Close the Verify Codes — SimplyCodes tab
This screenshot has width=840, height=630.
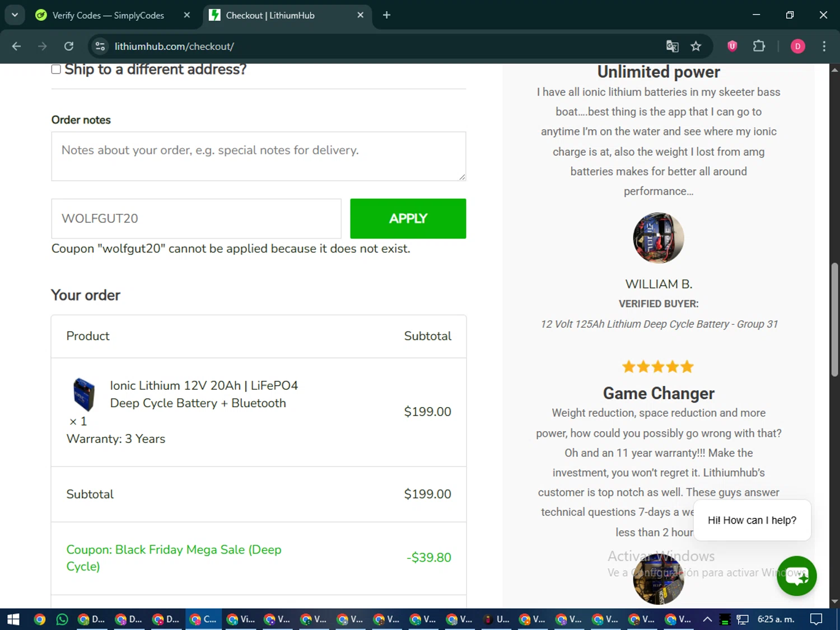point(187,15)
